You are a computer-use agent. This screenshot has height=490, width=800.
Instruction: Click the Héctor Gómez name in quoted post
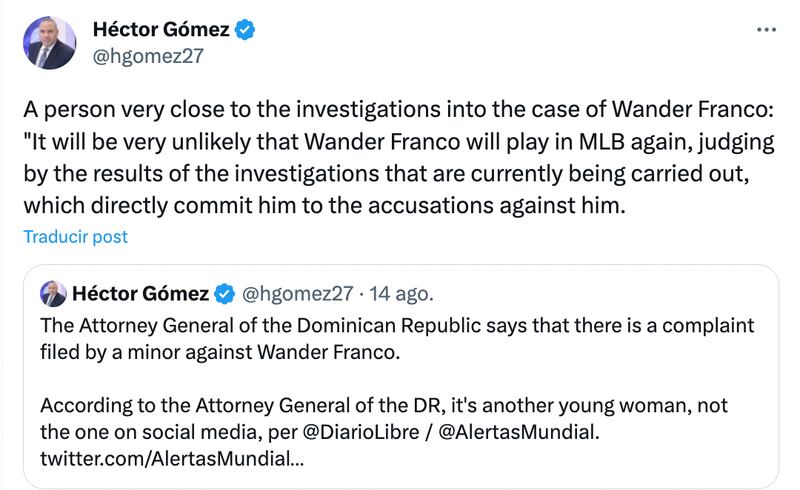[140, 294]
